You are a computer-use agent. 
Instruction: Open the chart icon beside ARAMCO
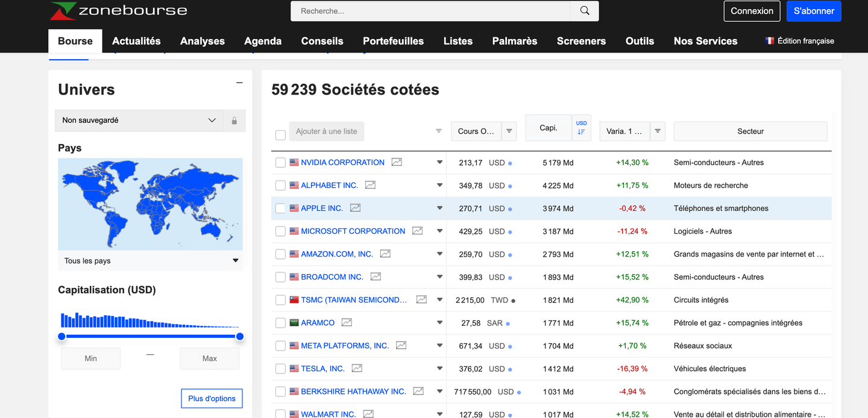coord(347,322)
